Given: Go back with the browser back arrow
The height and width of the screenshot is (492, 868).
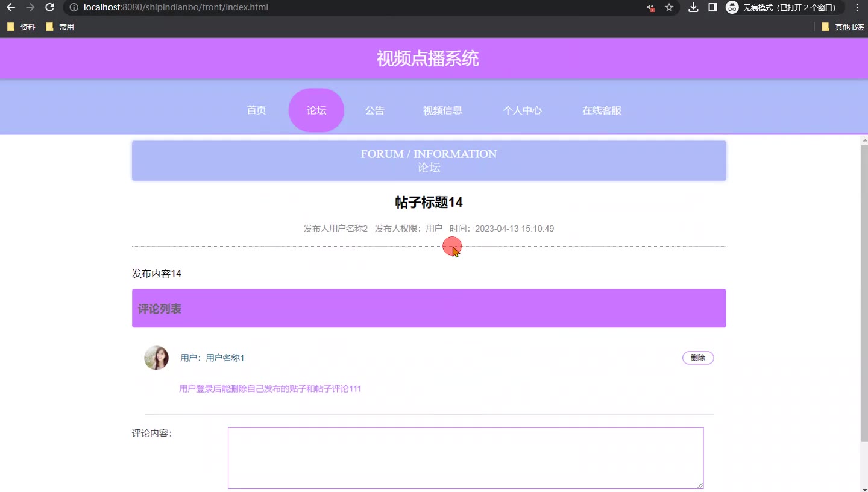Looking at the screenshot, I should click(x=11, y=8).
